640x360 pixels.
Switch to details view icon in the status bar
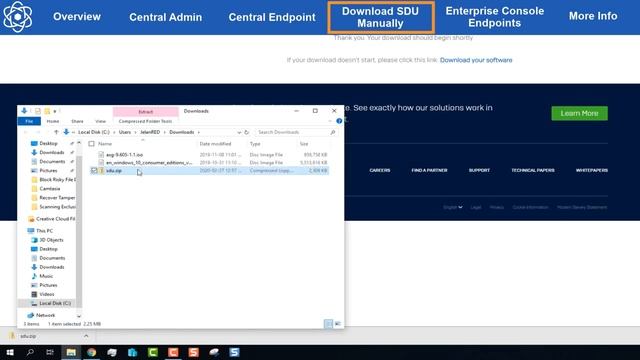[x=328, y=324]
